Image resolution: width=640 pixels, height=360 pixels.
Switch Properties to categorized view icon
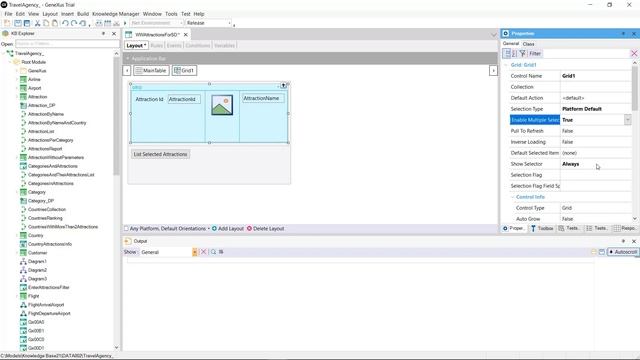tap(507, 53)
